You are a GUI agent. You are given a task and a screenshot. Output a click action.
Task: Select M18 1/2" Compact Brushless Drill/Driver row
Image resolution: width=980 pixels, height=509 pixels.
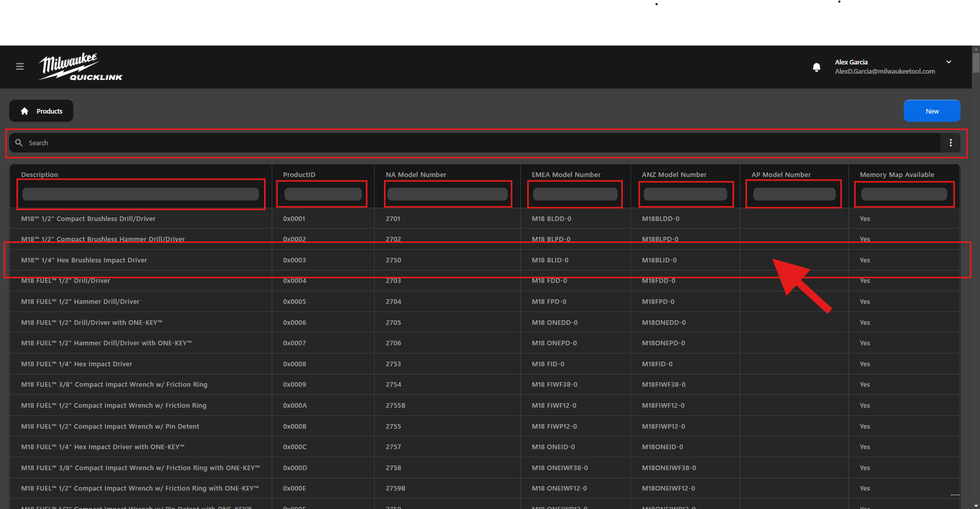click(485, 218)
